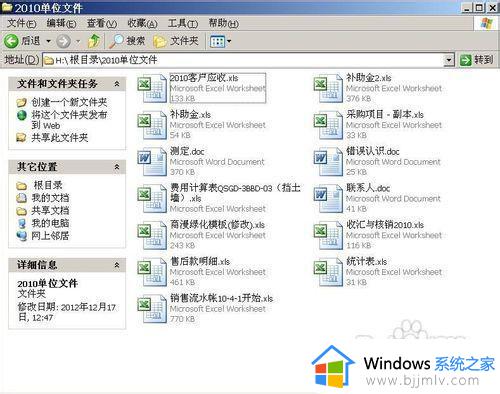
Task: Select the 补助金2.xls Excel icon
Action: pyautogui.click(x=328, y=88)
